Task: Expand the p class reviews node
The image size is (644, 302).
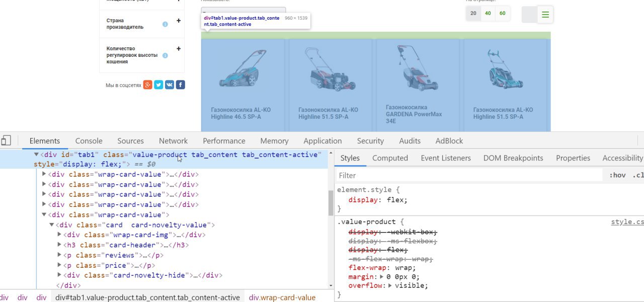Action: tap(59, 255)
